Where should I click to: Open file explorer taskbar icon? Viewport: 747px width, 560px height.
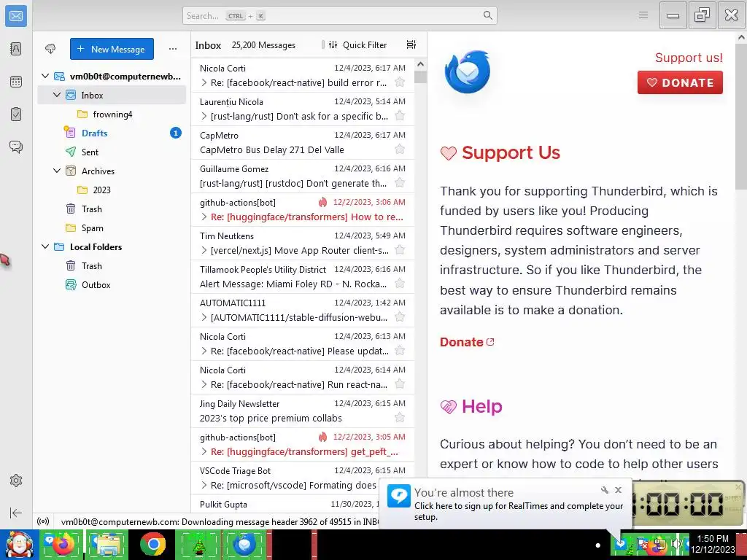(x=107, y=544)
